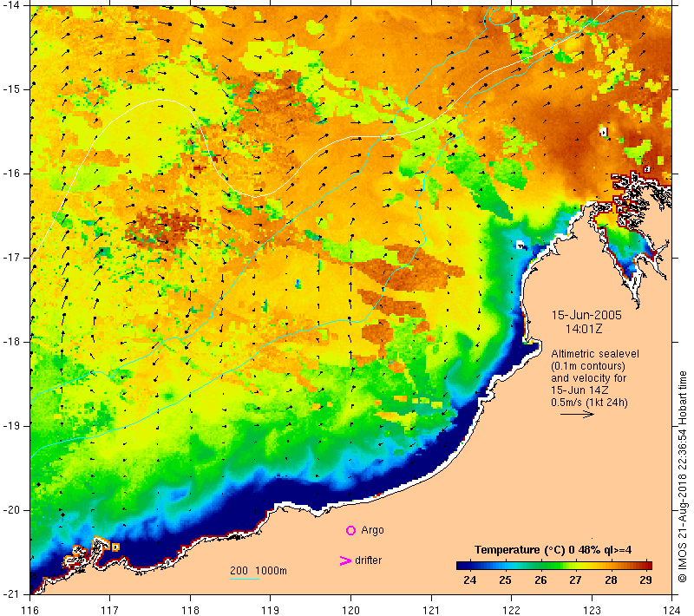Click color bar tick label 27
694x616 pixels.
[575, 580]
